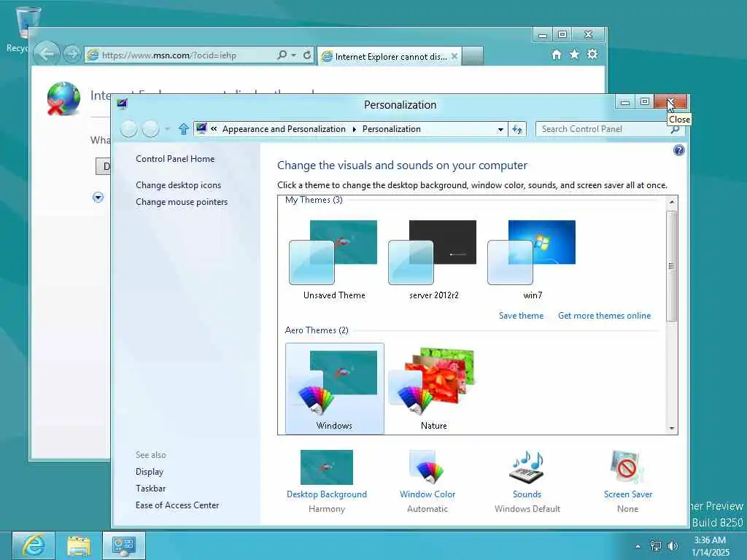This screenshot has height=560, width=747.
Task: Click the volume speaker icon in tray
Action: point(673,546)
